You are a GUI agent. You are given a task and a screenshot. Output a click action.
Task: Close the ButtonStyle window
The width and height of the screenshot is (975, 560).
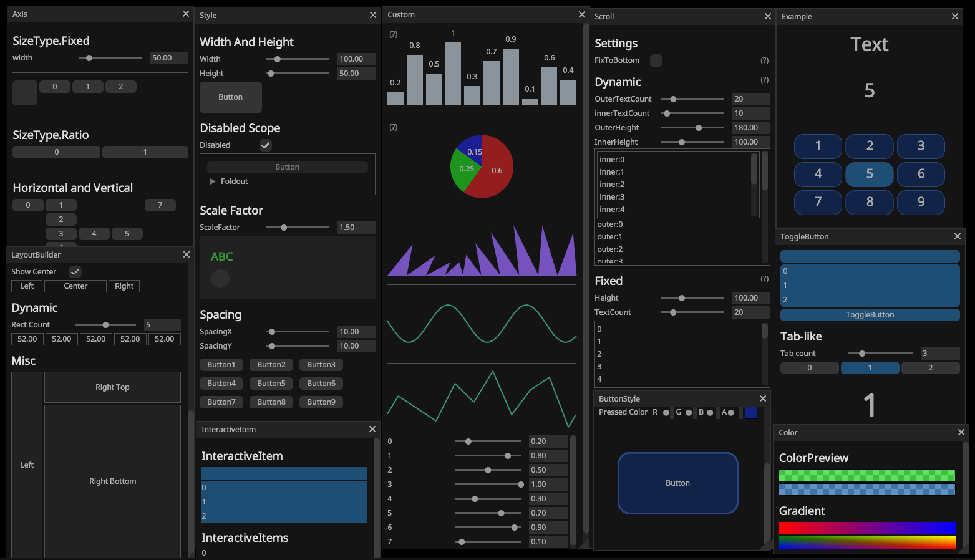pos(763,398)
